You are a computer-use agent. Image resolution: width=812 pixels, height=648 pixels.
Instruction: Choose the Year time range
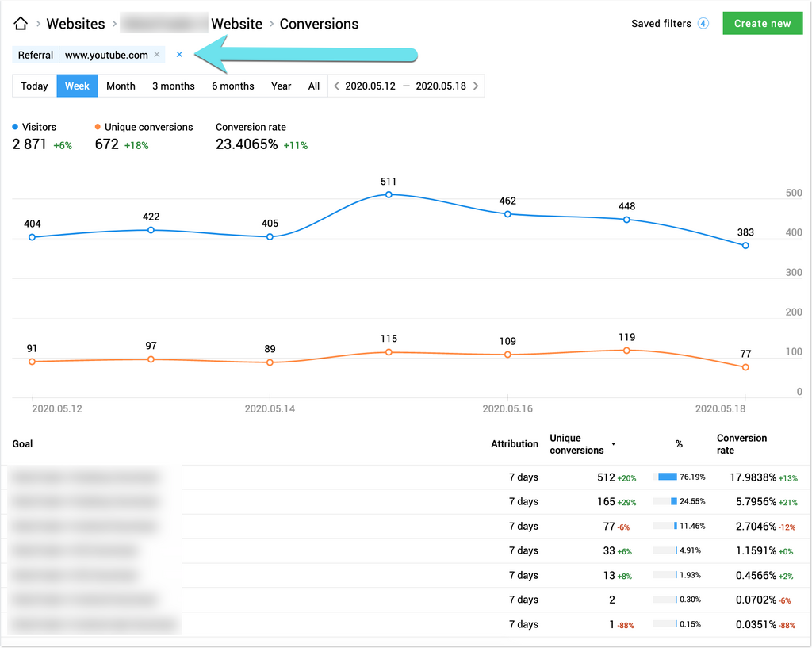[281, 86]
